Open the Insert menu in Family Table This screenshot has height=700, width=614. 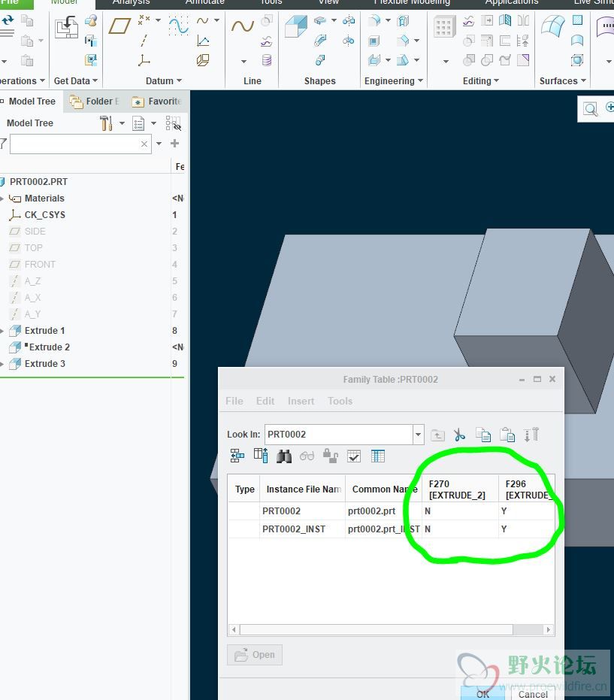pyautogui.click(x=301, y=401)
